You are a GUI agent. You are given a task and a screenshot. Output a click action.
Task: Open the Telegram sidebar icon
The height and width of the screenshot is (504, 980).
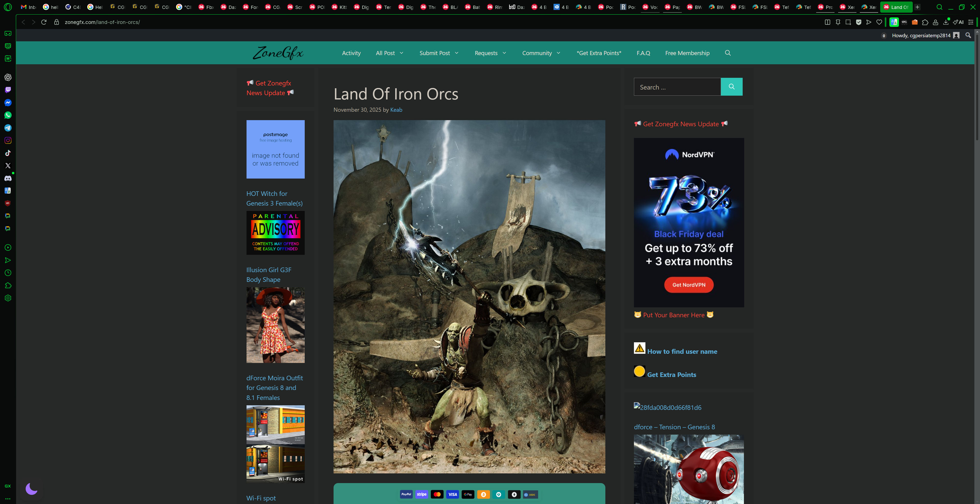[8, 128]
